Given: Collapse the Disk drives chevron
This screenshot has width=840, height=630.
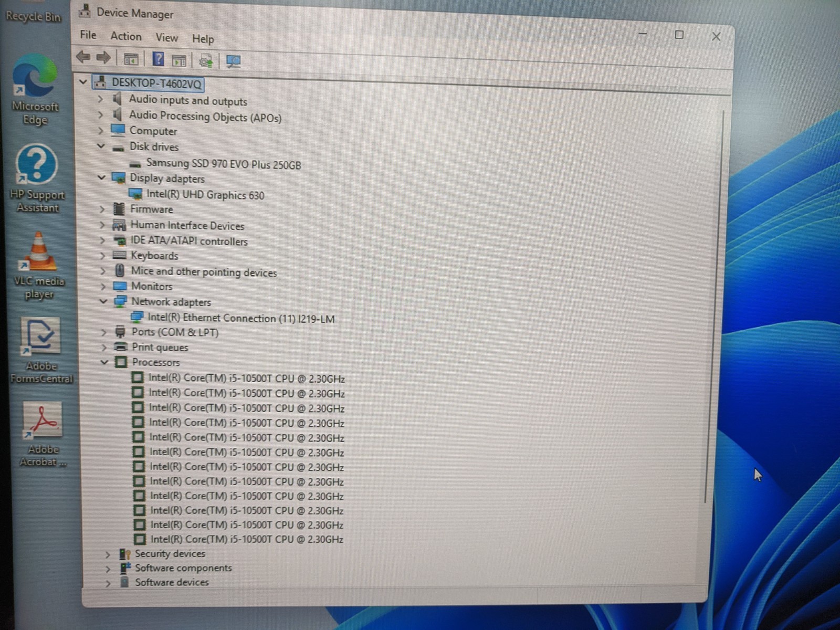Looking at the screenshot, I should [x=101, y=146].
